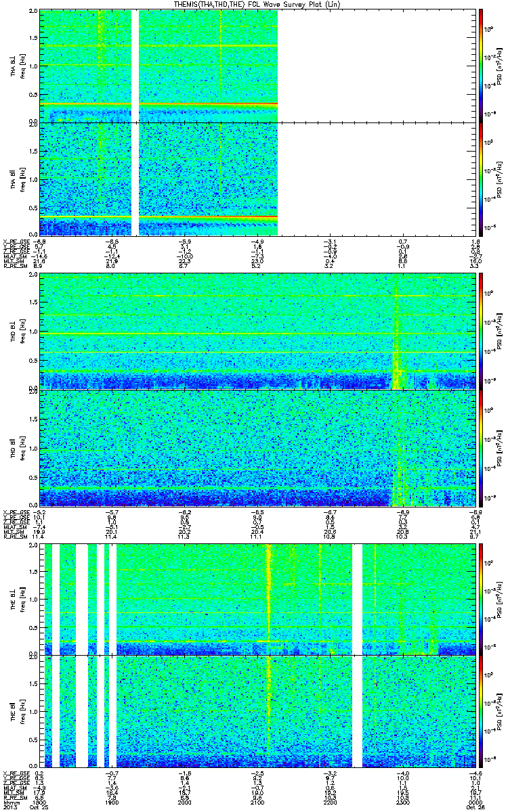The image size is (508, 812).
Task: Click the PSD color bar beside THA B-parallel
Action: click(x=481, y=179)
